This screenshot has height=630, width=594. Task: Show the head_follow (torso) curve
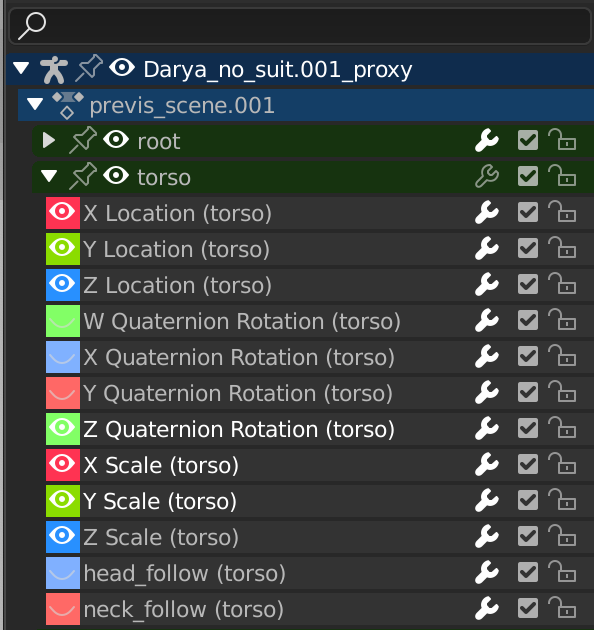pyautogui.click(x=63, y=573)
